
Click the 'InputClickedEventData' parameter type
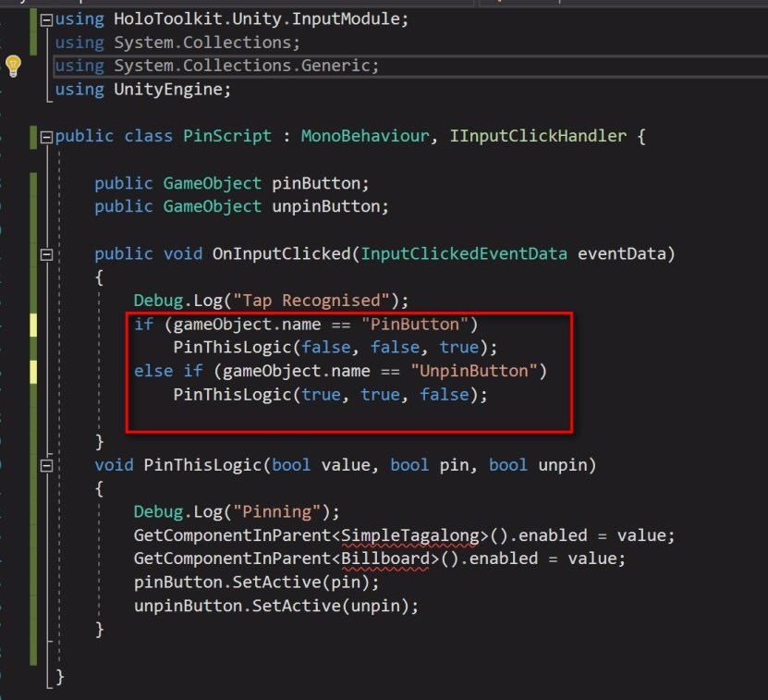464,254
